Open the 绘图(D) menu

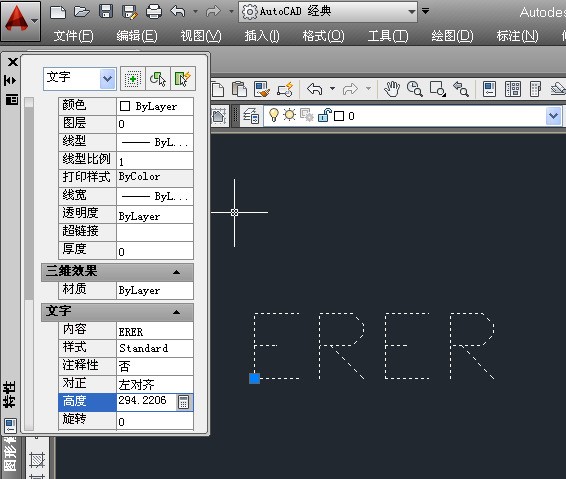coord(452,36)
